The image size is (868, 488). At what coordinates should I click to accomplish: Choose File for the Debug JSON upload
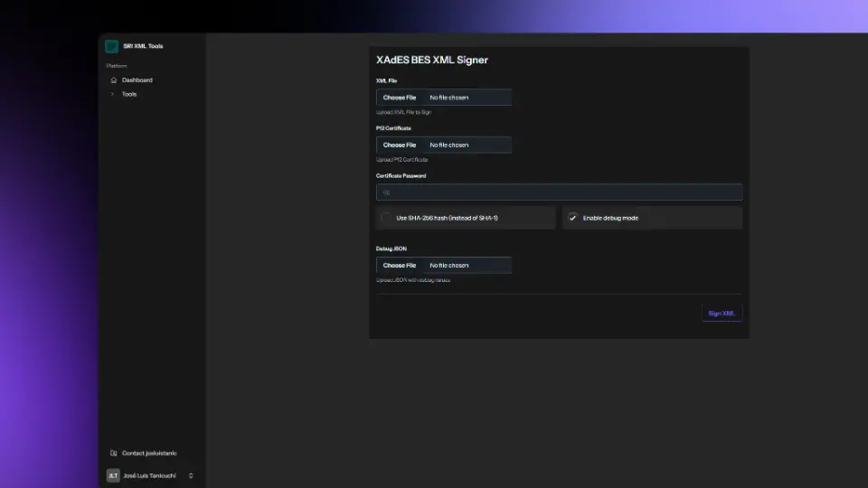(400, 266)
